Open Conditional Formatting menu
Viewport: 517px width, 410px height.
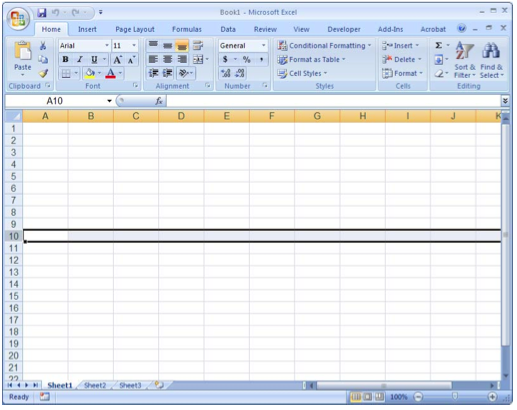(x=324, y=45)
